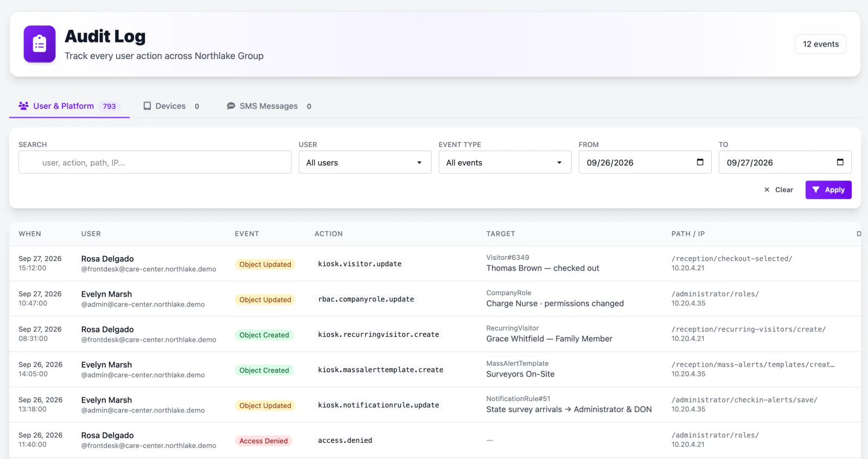Screen dimensions: 868x459
Task: Click the TARGET column header
Action: tap(501, 234)
